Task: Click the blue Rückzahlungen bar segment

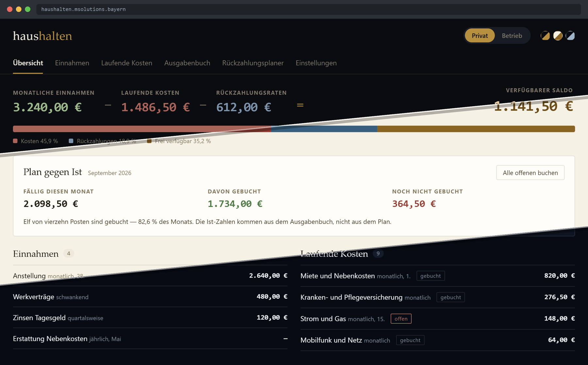Action: tap(324, 129)
